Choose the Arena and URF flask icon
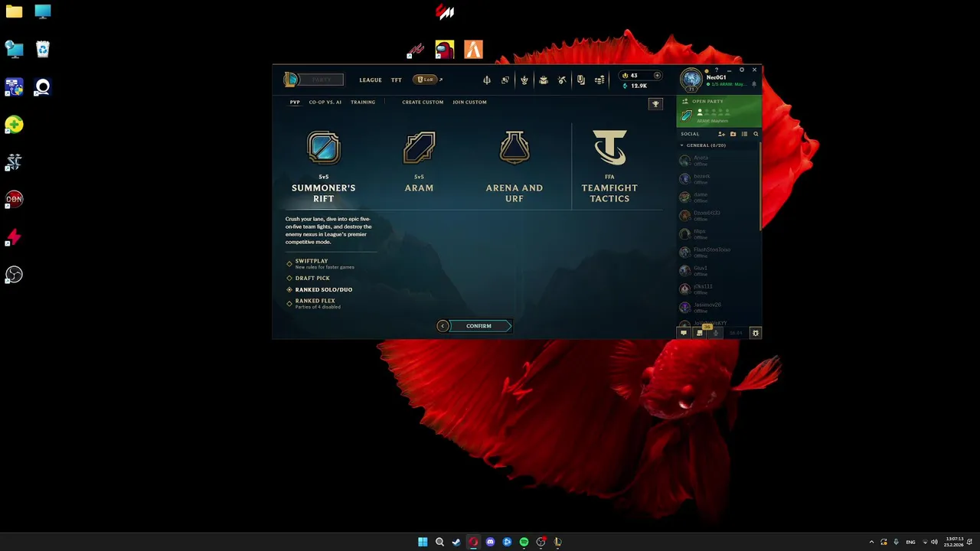Screen dimensions: 980x551 [514, 148]
